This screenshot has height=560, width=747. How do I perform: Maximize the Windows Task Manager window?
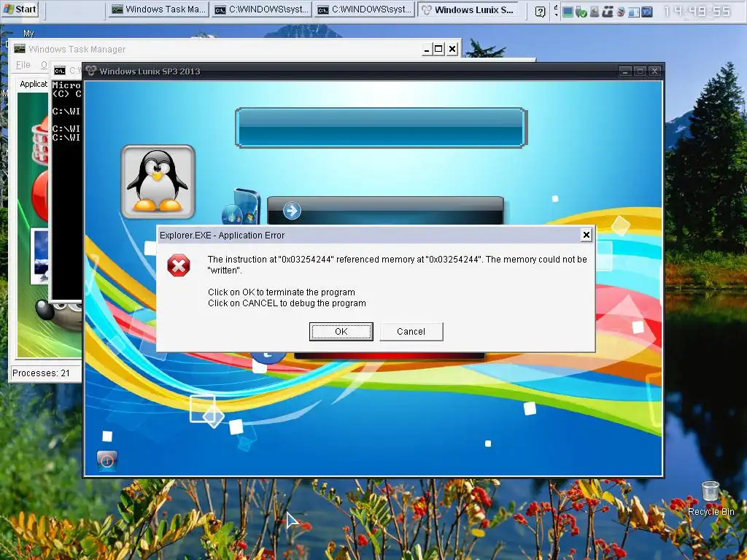pyautogui.click(x=438, y=49)
